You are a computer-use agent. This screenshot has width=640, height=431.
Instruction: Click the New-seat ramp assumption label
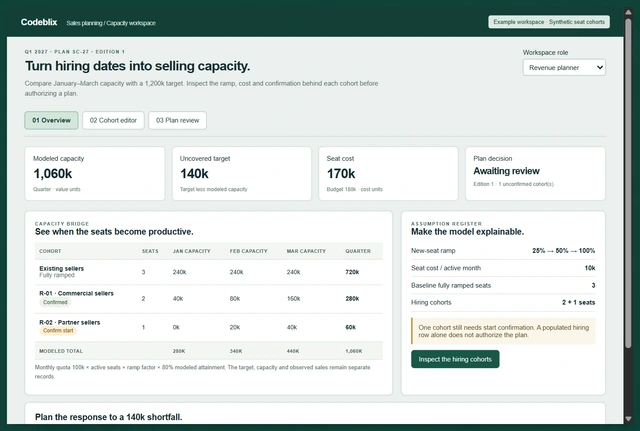[433, 251]
